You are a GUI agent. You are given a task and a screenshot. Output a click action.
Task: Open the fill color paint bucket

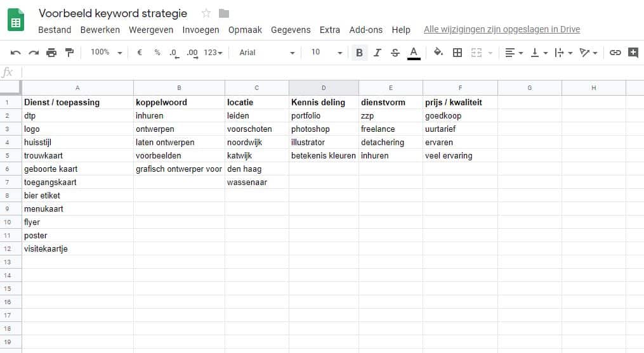click(438, 53)
